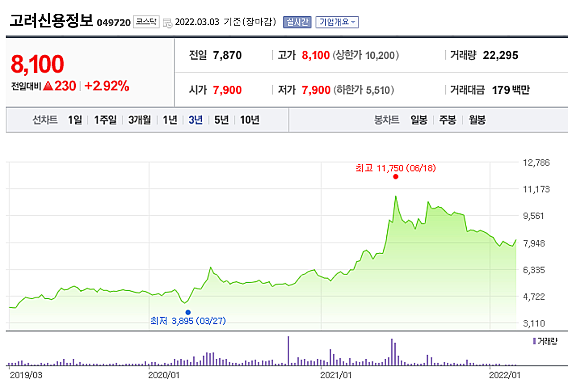Select the 1일 line chart tab
Screen dimensions: 568x392
75,120
